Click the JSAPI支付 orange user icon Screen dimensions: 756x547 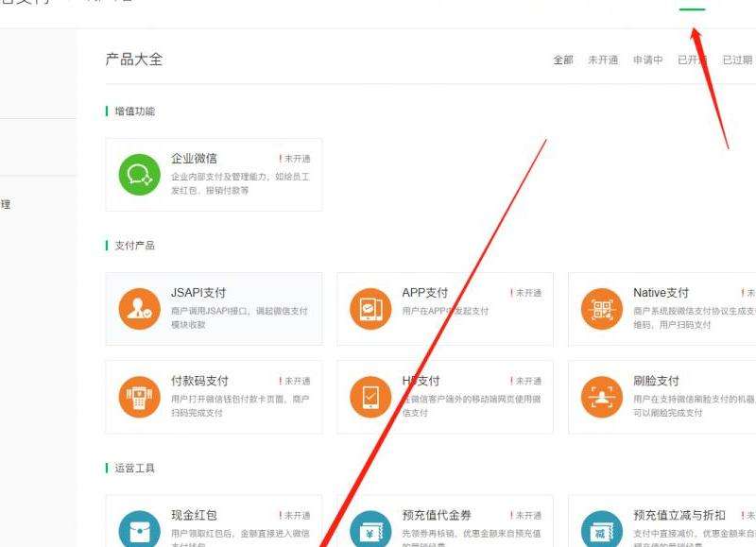(139, 309)
